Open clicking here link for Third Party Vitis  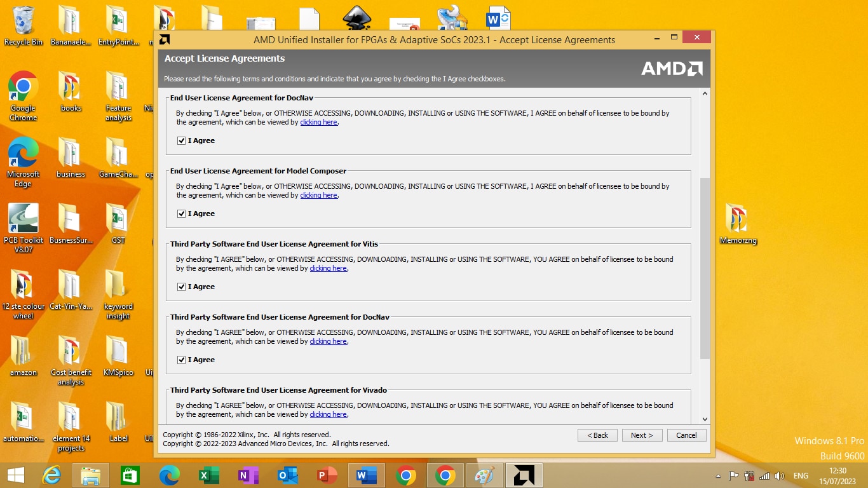(x=329, y=268)
